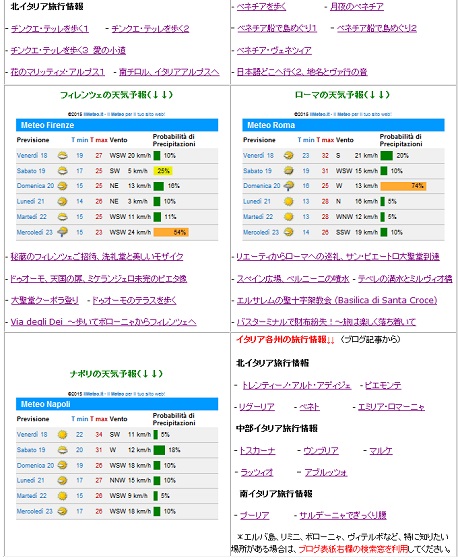Open Meteo Firenze header bar
458x560 pixels.
tap(117, 125)
